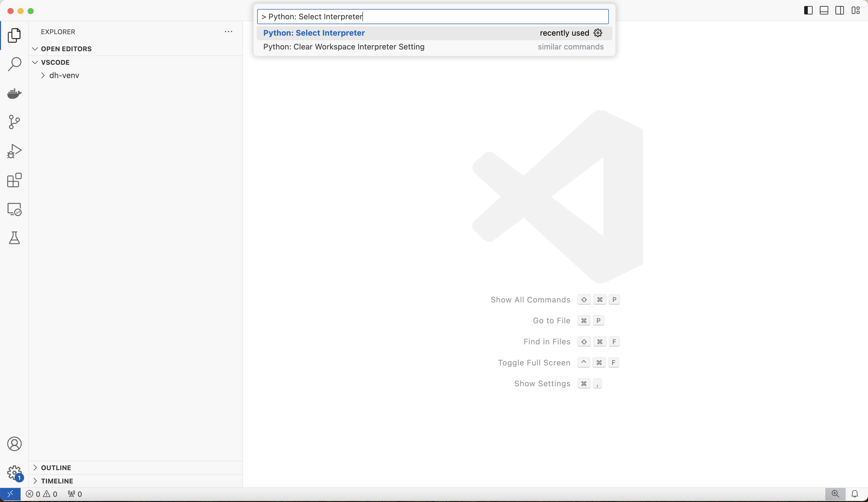
Task: Open the Accounts icon
Action: tap(14, 444)
